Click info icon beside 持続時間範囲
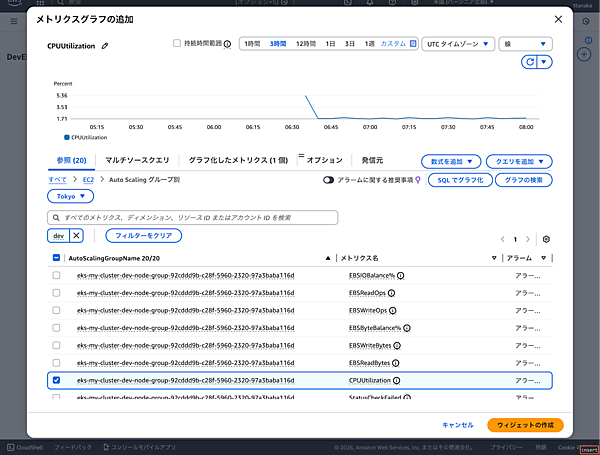 pos(227,44)
